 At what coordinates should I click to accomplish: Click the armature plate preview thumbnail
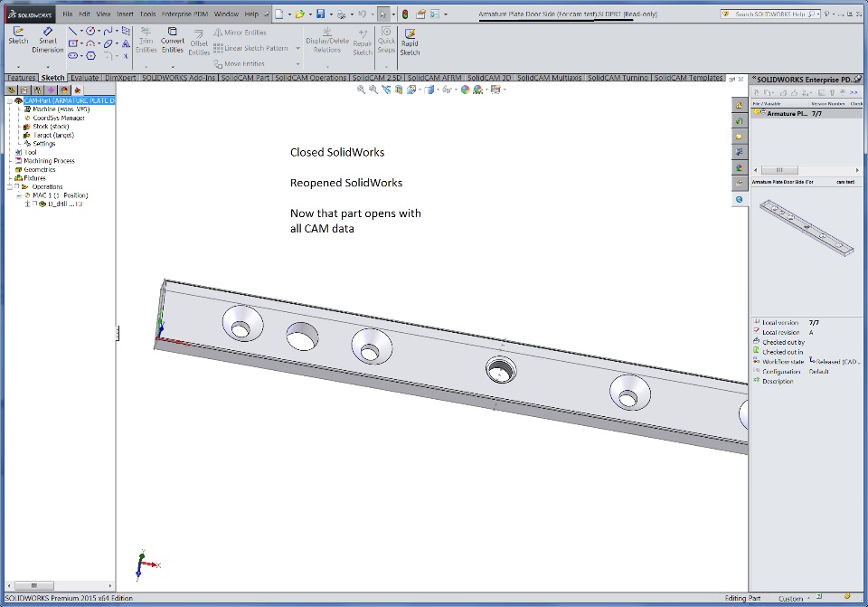point(806,228)
